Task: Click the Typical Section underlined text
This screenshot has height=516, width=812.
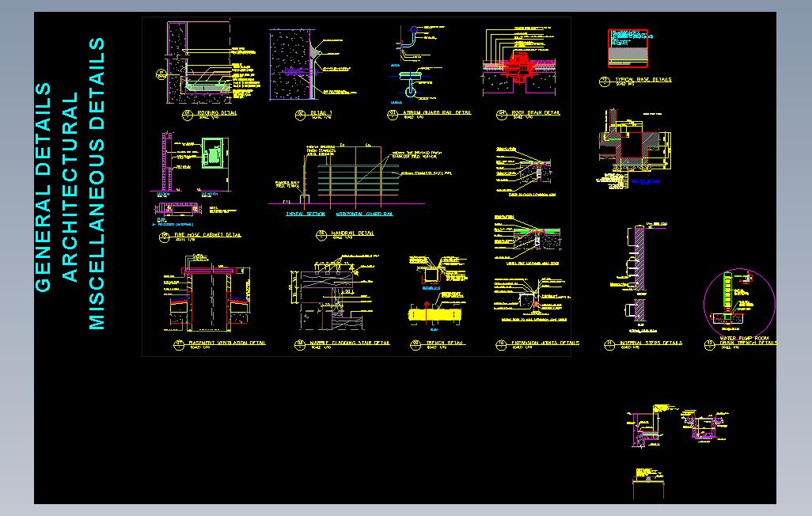Action: (305, 214)
